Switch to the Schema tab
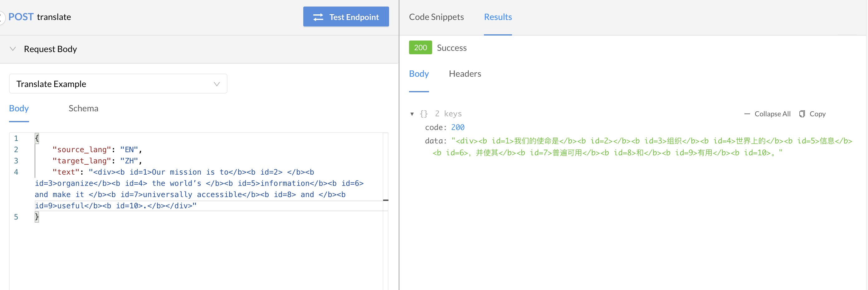868x290 pixels. [83, 108]
